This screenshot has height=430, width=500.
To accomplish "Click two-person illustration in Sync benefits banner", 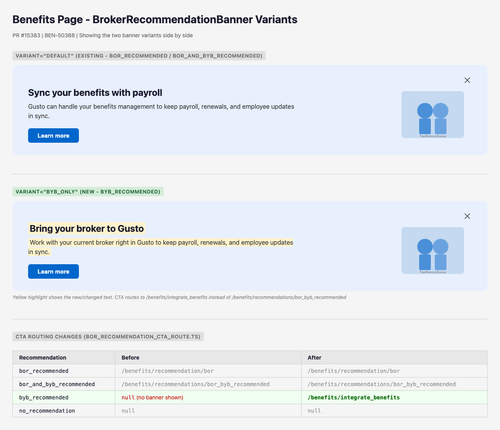I will pyautogui.click(x=433, y=115).
